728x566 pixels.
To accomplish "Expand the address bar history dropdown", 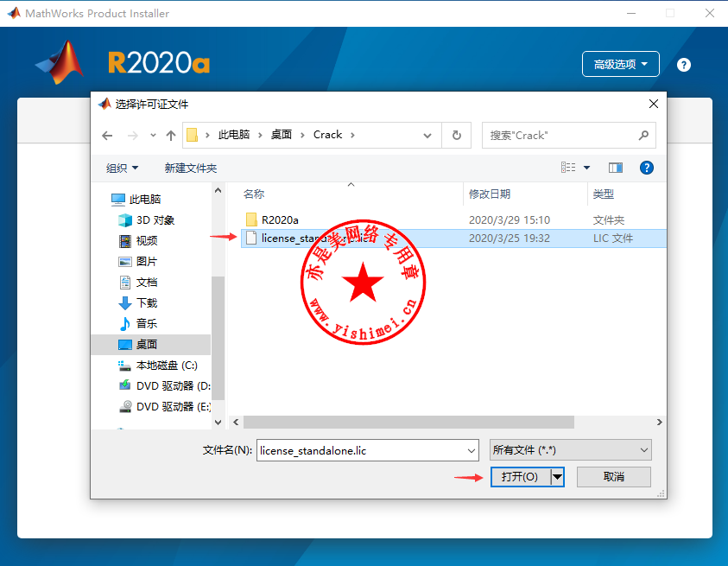I will (427, 135).
